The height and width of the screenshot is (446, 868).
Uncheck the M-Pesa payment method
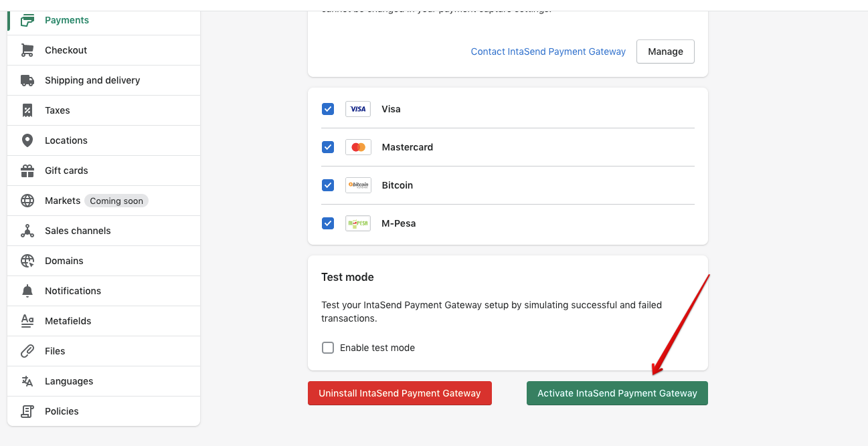click(x=328, y=223)
